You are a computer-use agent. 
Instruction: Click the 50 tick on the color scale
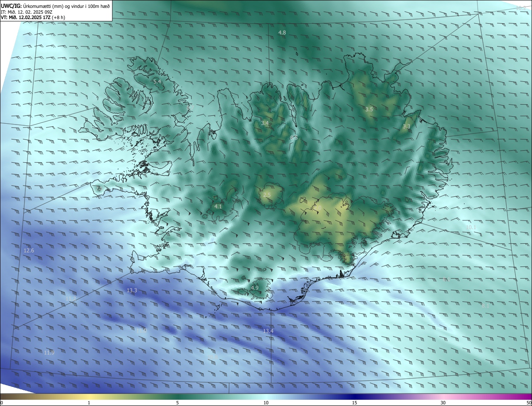(x=529, y=403)
